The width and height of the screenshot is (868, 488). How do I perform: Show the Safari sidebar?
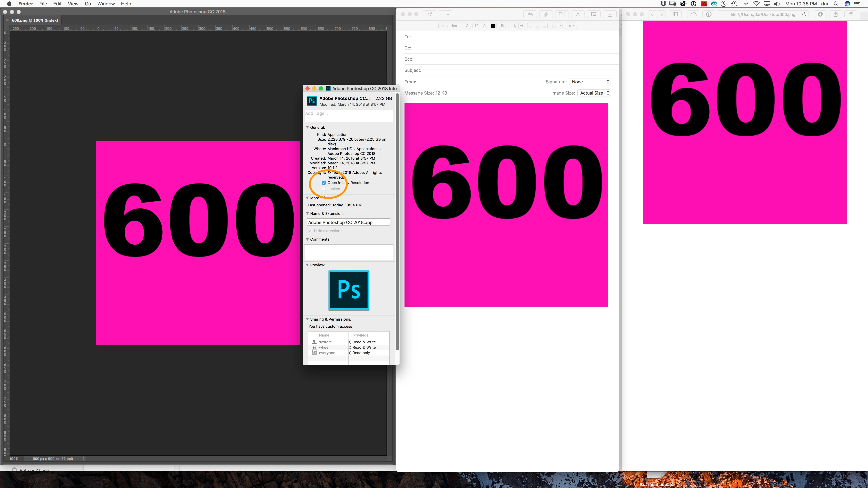click(675, 14)
